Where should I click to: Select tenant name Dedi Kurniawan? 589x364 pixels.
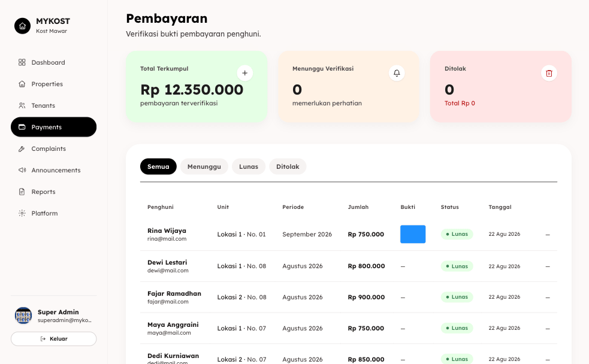(x=173, y=356)
